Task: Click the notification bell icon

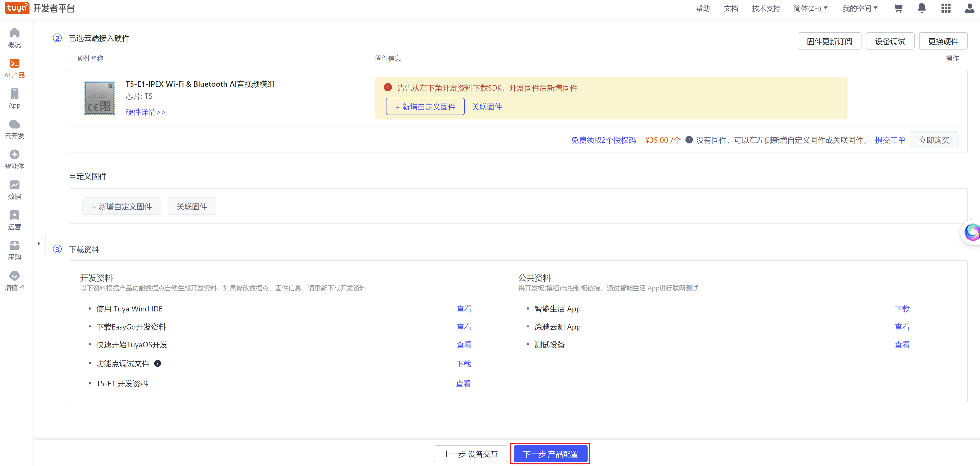Action: click(921, 8)
